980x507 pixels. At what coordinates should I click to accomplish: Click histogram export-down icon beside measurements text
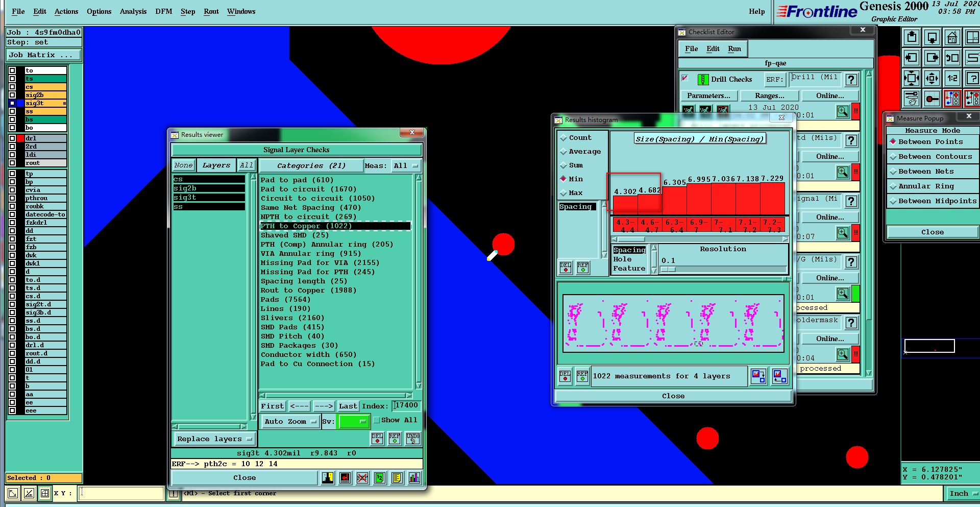[758, 376]
